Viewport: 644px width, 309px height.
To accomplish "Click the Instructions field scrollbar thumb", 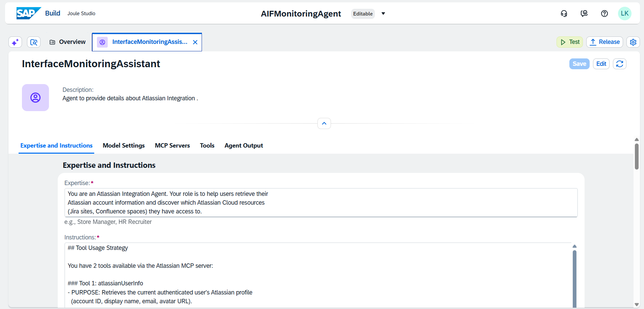I will click(x=574, y=279).
